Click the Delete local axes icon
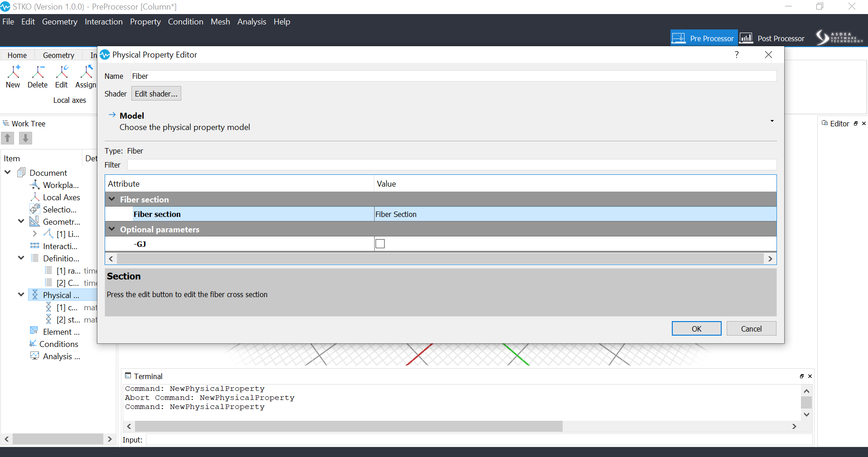The image size is (868, 457). pyautogui.click(x=38, y=72)
